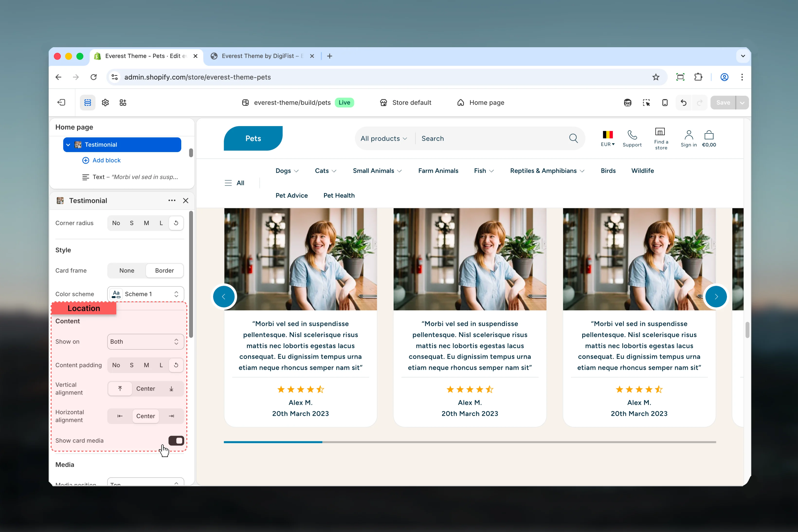The image size is (798, 532).
Task: Toggle the inspector selection icon
Action: point(646,102)
